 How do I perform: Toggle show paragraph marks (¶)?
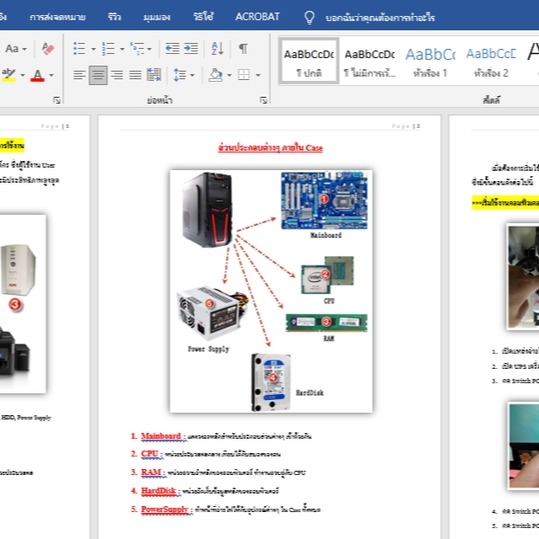243,48
